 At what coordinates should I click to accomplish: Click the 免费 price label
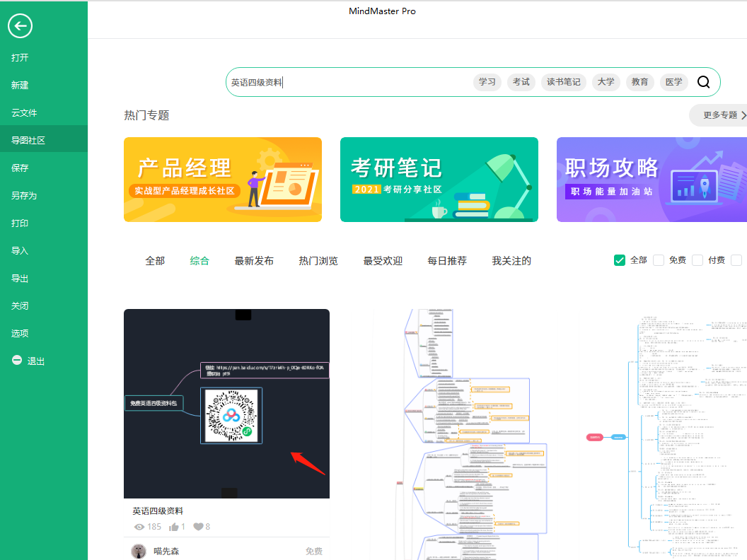point(314,552)
